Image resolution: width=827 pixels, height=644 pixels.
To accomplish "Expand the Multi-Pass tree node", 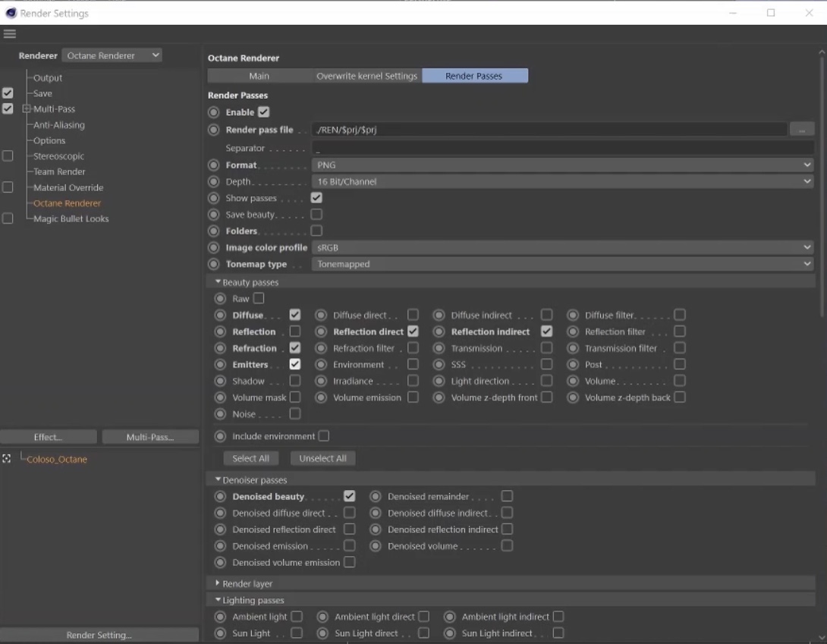I will click(x=26, y=108).
